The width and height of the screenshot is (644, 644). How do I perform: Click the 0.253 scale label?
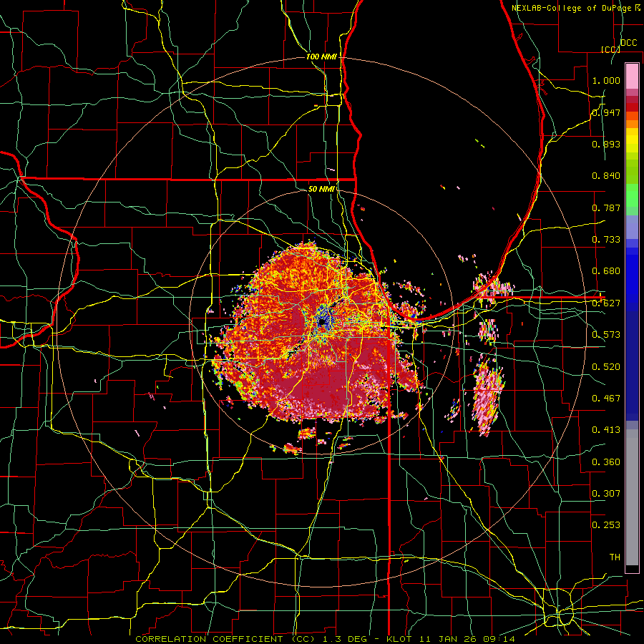606,525
